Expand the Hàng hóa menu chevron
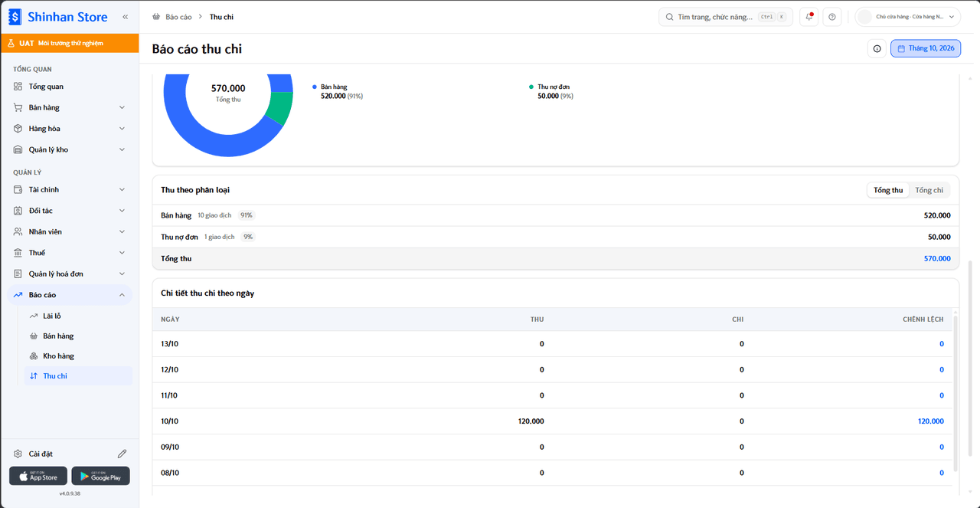980x508 pixels. [x=122, y=129]
